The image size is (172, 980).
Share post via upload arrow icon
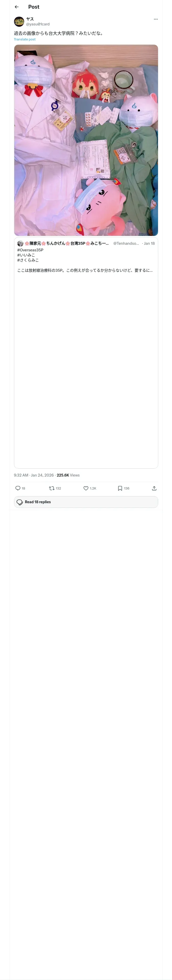click(154, 488)
